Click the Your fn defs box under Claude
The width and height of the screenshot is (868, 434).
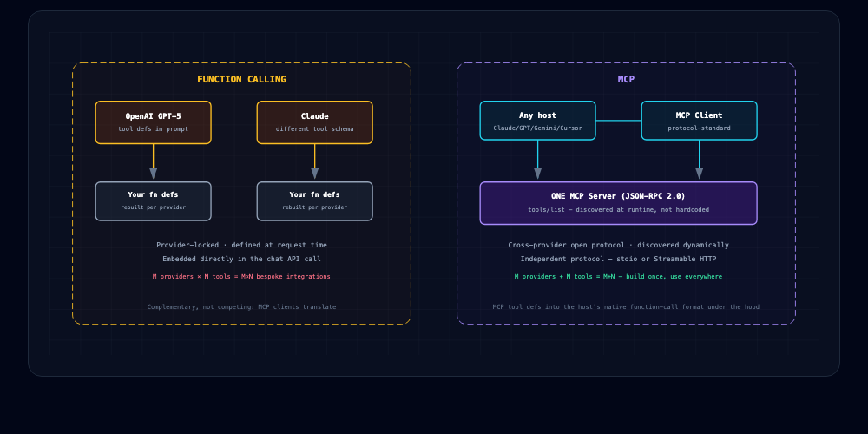coord(314,201)
